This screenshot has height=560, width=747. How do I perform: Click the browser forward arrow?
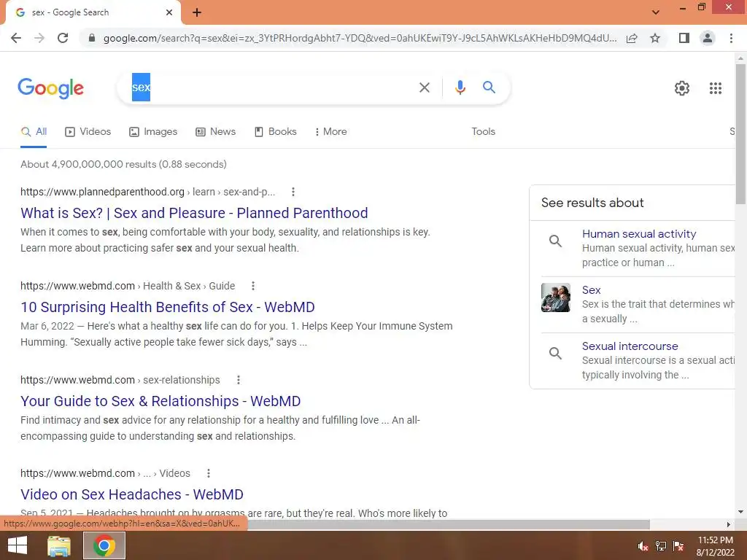39,38
